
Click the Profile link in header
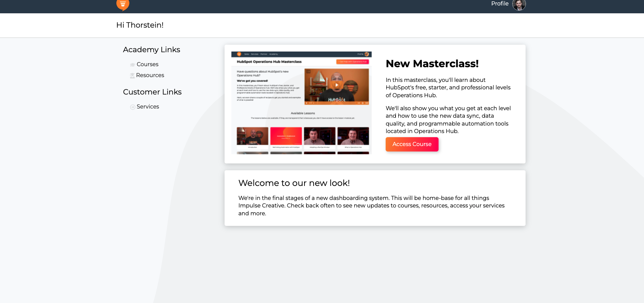pyautogui.click(x=500, y=3)
